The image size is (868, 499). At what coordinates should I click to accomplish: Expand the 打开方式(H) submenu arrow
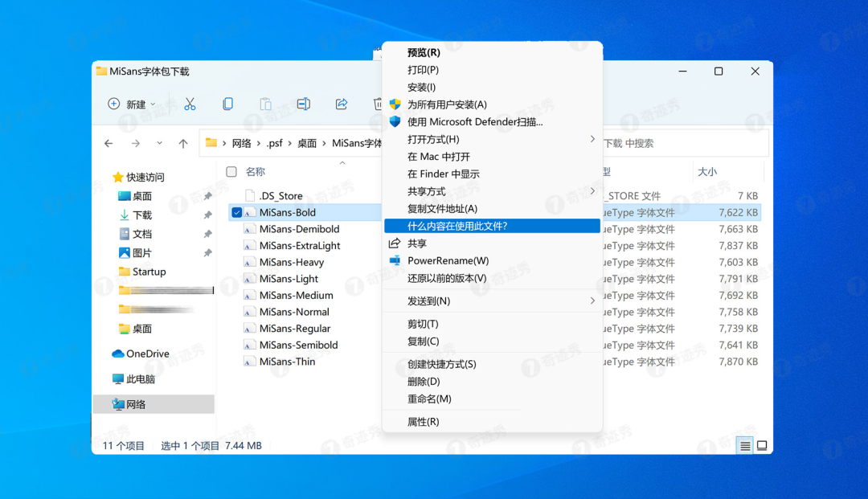point(592,139)
